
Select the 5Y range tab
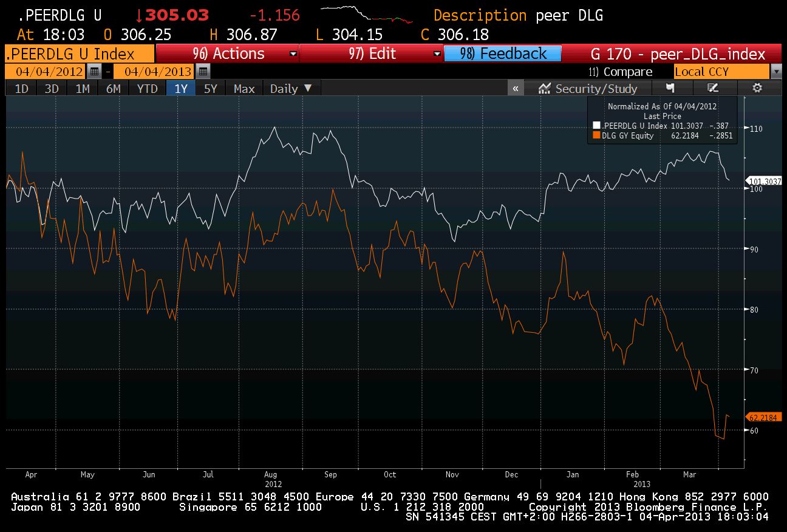click(210, 89)
